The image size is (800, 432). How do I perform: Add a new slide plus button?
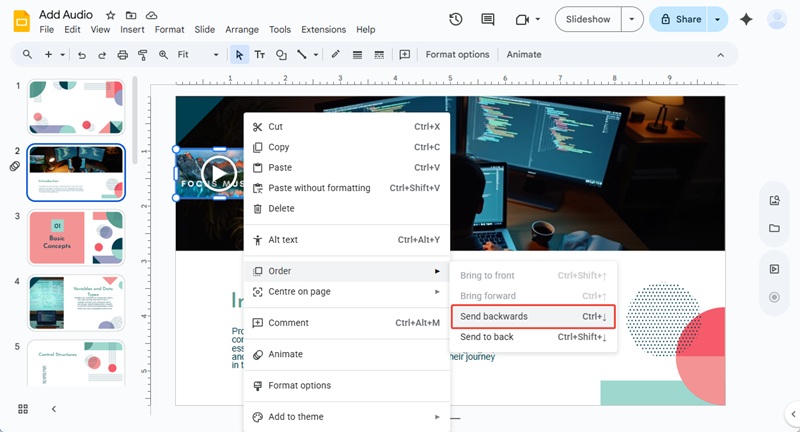48,54
